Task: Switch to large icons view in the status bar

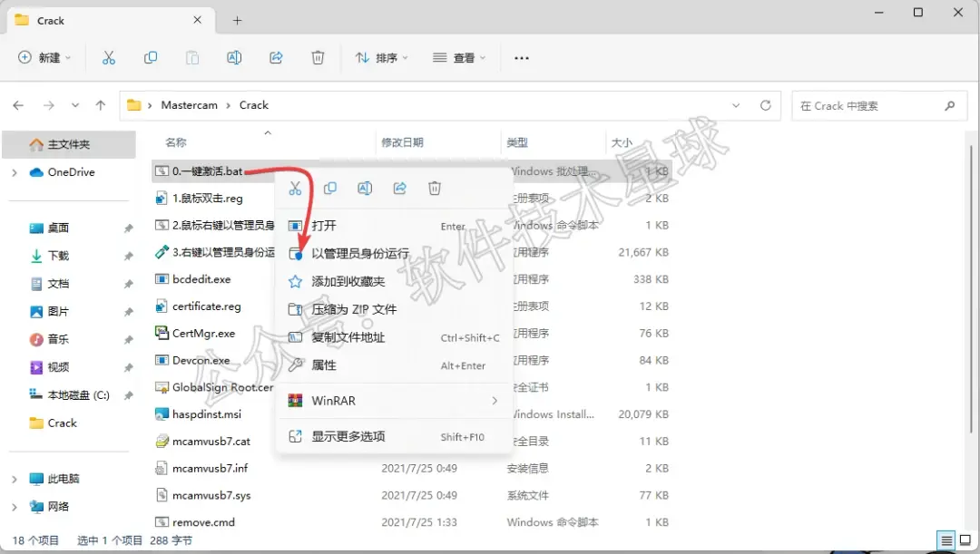Action: tap(965, 540)
